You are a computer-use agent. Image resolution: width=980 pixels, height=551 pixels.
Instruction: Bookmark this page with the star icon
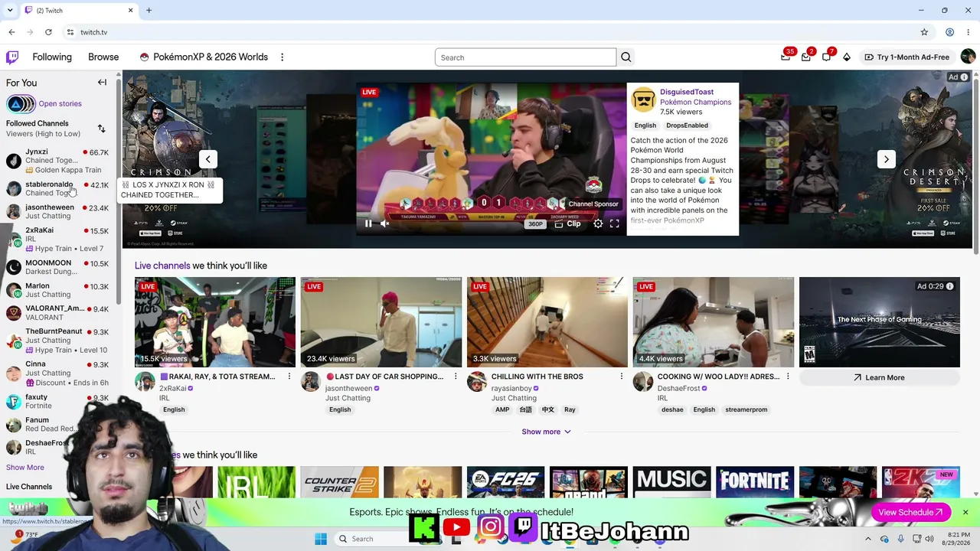tap(924, 32)
